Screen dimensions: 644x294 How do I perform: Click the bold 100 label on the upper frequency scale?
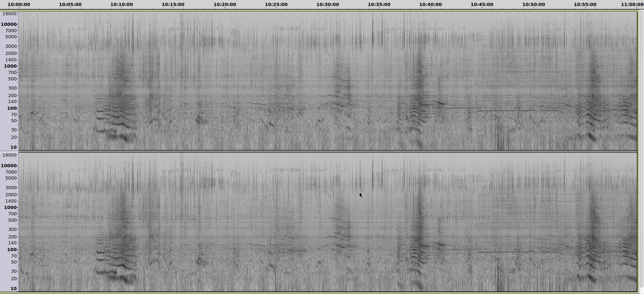12,108
